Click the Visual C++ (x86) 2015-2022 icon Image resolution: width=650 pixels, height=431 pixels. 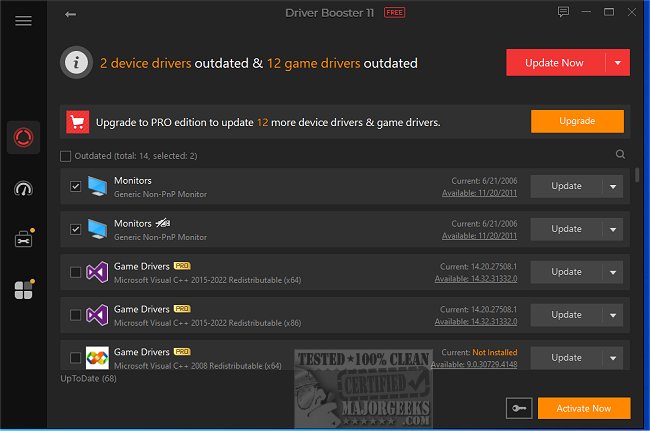pos(97,315)
